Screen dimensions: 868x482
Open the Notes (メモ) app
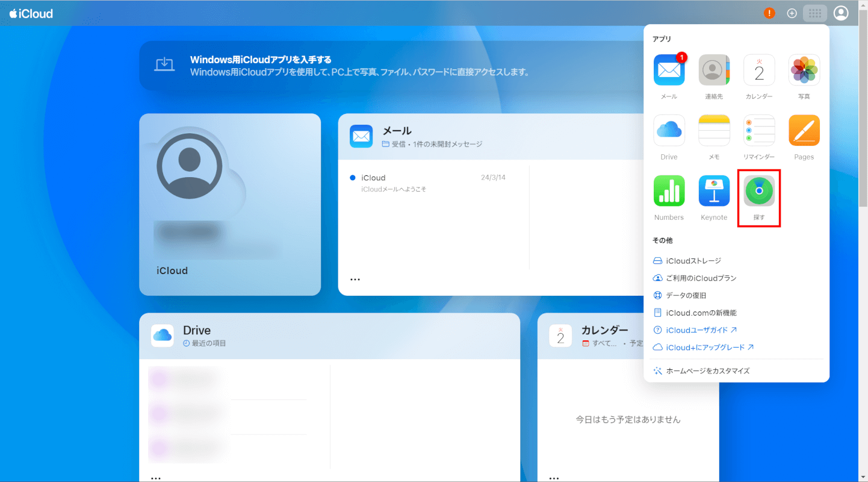click(714, 130)
